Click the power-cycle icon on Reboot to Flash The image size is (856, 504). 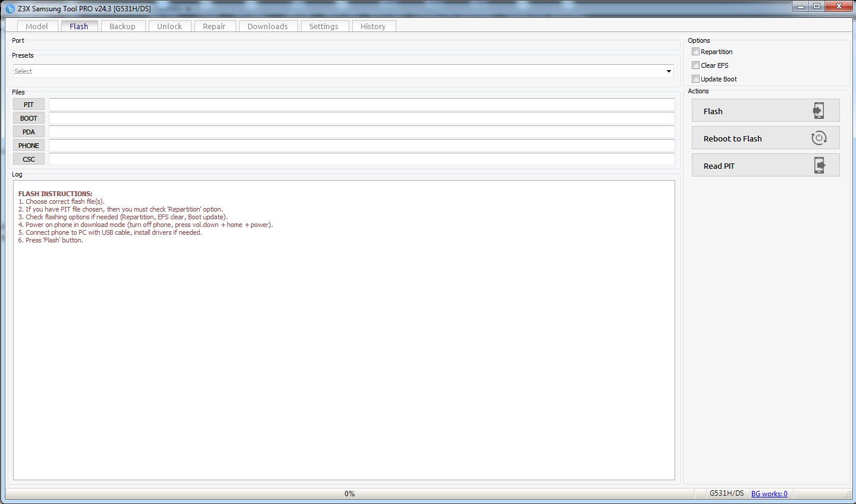(x=819, y=138)
